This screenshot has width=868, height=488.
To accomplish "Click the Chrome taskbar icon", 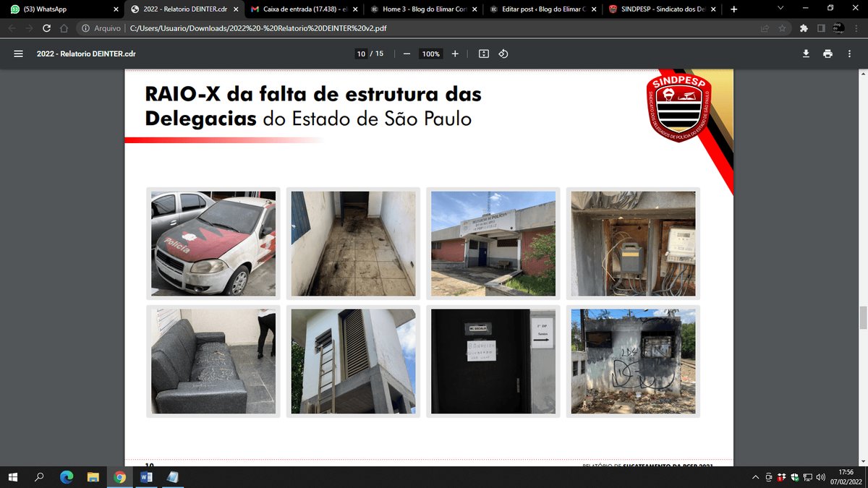I will 119,477.
